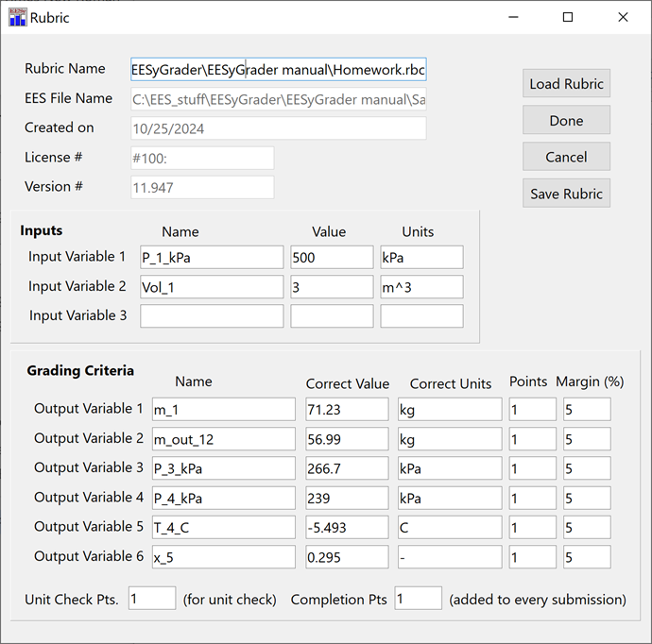Image resolution: width=652 pixels, height=644 pixels.
Task: Click the Cancel button
Action: pyautogui.click(x=566, y=157)
